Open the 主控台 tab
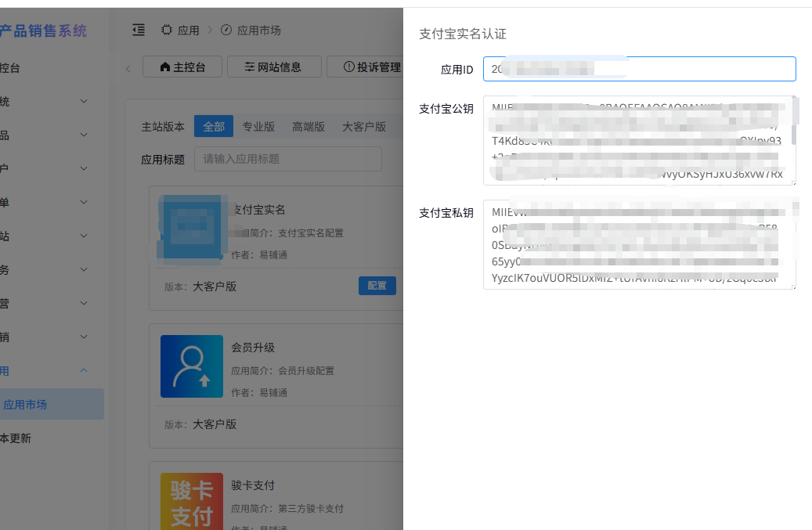This screenshot has width=812, height=530. pos(182,67)
